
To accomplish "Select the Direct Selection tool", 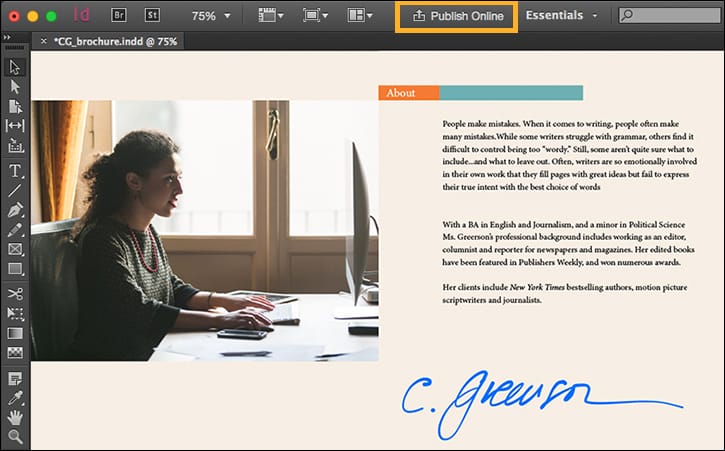I will click(15, 87).
